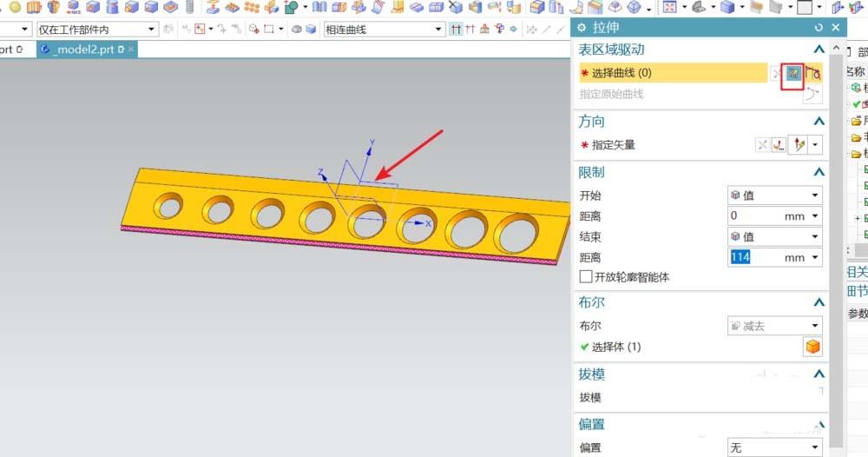The height and width of the screenshot is (457, 868).
Task: Open the dropdown arrow beside the fit-view icon
Action: point(684,7)
